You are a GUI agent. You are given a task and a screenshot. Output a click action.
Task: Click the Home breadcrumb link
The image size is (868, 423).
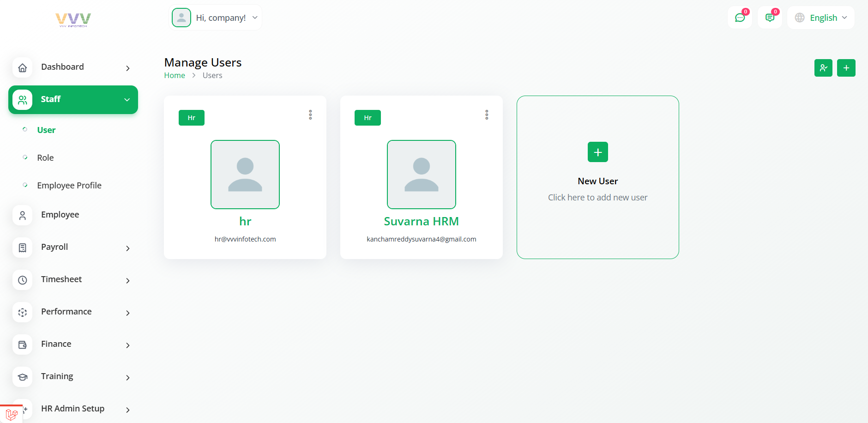tap(175, 76)
